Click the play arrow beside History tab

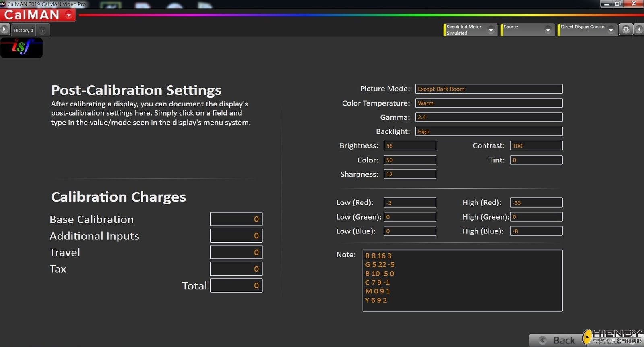pos(4,29)
